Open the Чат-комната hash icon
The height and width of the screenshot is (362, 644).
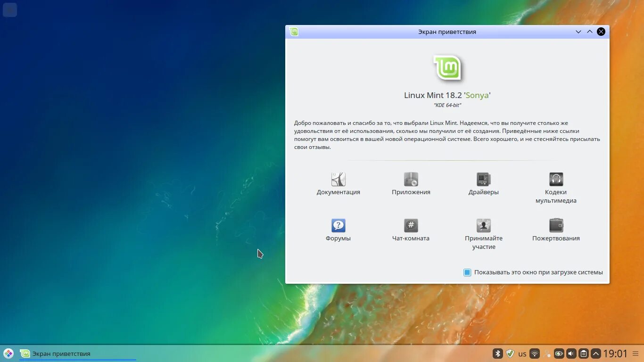(x=411, y=225)
